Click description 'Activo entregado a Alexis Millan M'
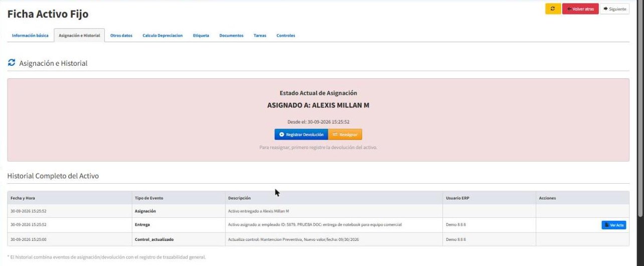 258,211
